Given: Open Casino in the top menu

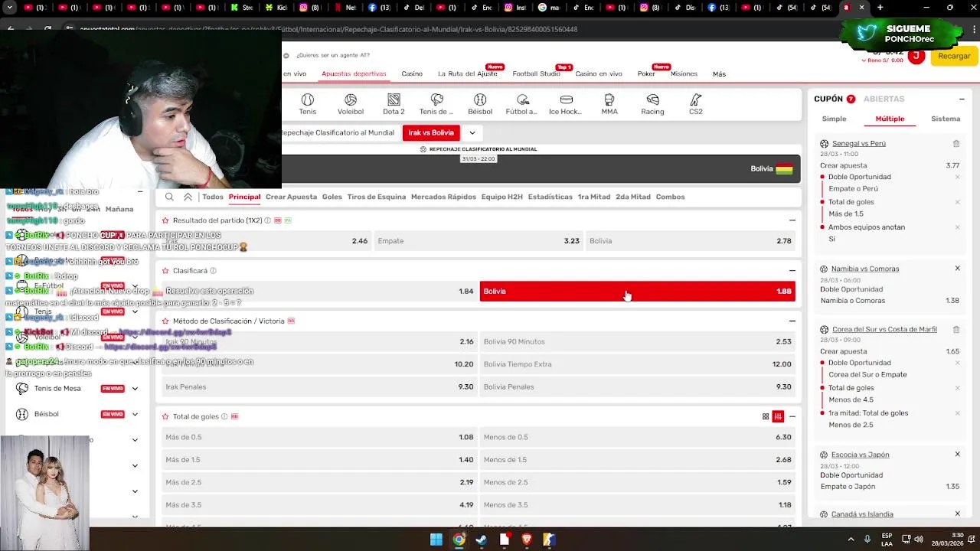Looking at the screenshot, I should tap(412, 74).
